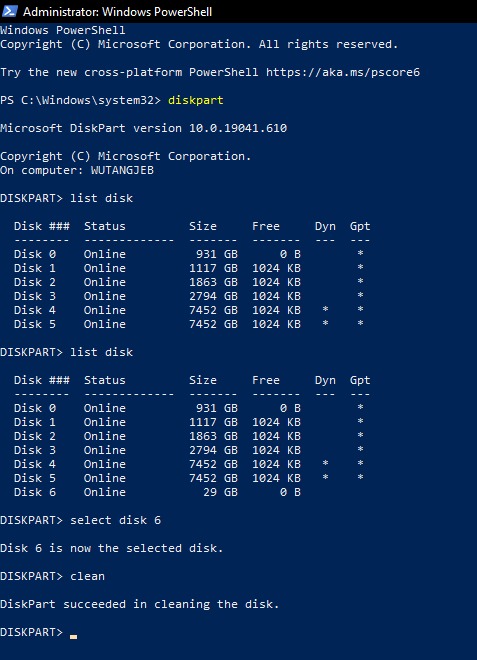Viewport: 477px width, 660px height.
Task: Click the blinking cursor at final DISKPART prompt
Action: coord(73,637)
